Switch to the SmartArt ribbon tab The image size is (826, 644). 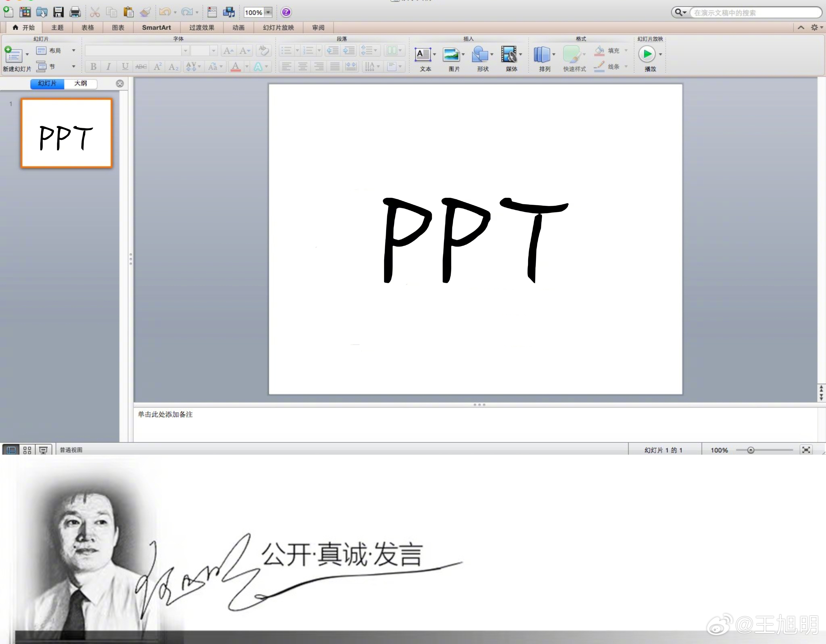tap(156, 28)
